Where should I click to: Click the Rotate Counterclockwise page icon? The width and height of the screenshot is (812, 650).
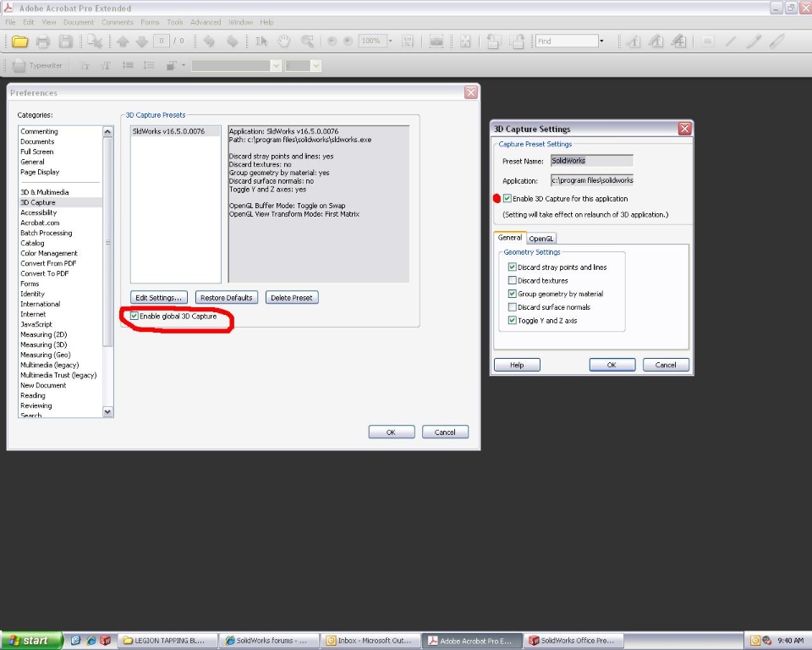[x=493, y=41]
